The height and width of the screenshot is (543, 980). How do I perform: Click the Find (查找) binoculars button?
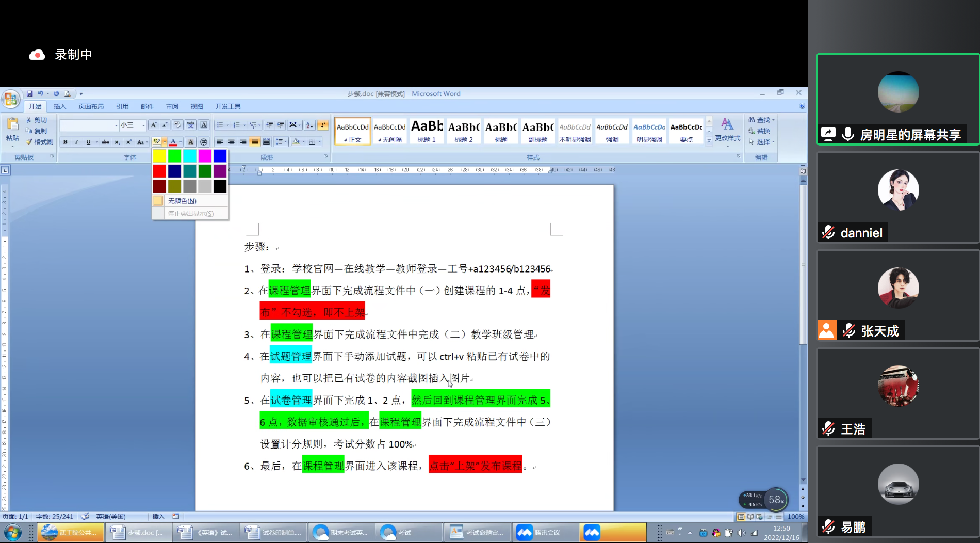760,120
